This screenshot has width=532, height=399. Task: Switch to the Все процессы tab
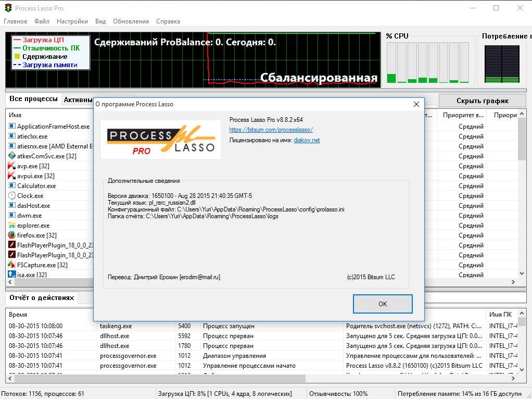point(33,99)
